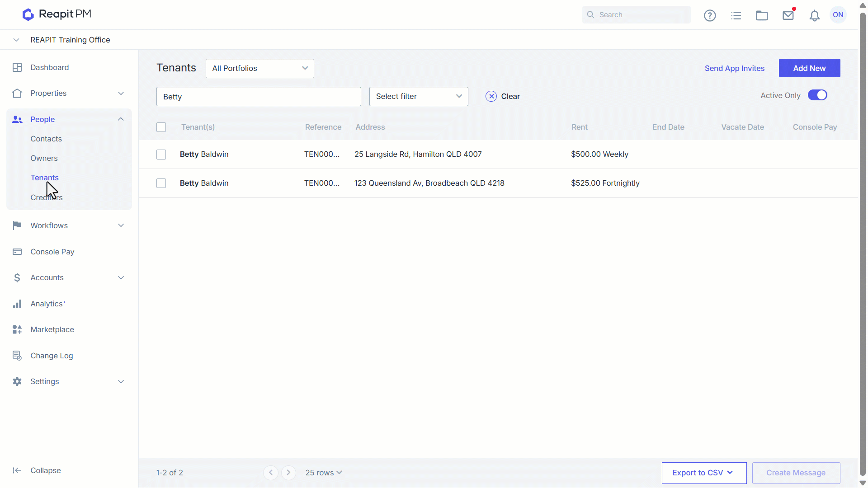Click the page vertical scrollbar
The height and width of the screenshot is (488, 868).
pyautogui.click(x=863, y=244)
